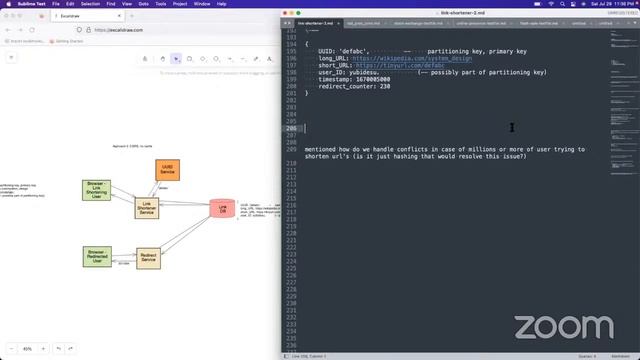Click the Sublime minimap
Screen dimensions: 640x360
[x=624, y=102]
